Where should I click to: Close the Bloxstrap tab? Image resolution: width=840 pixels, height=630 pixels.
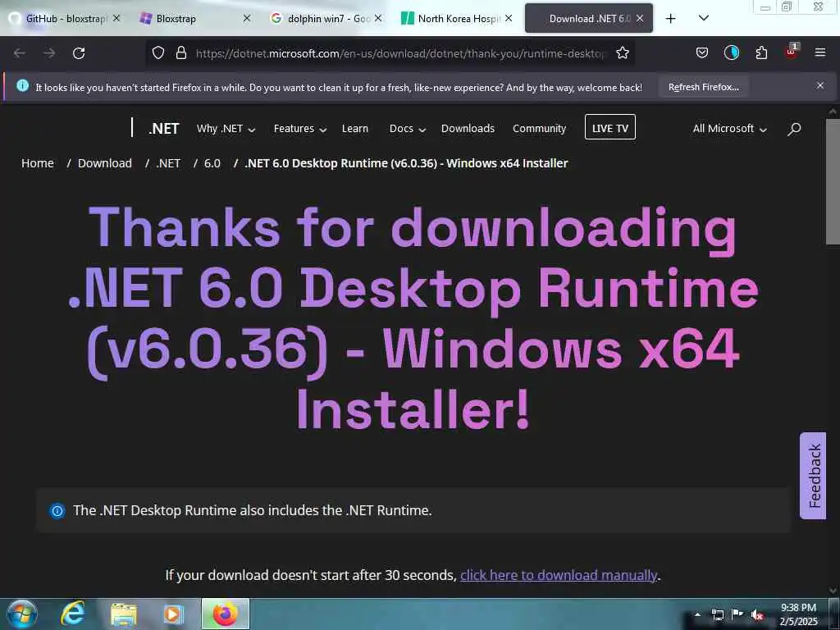[246, 18]
